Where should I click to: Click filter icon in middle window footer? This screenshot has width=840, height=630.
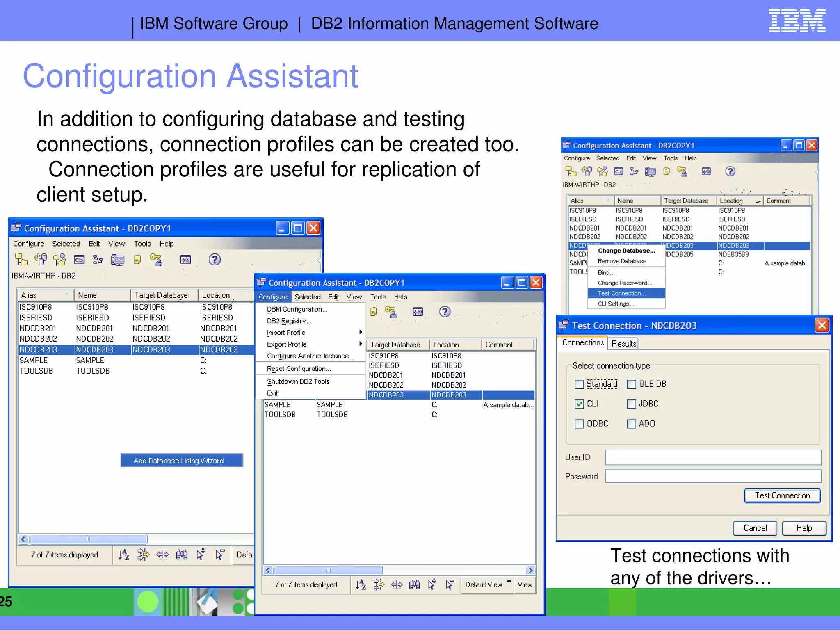[379, 585]
